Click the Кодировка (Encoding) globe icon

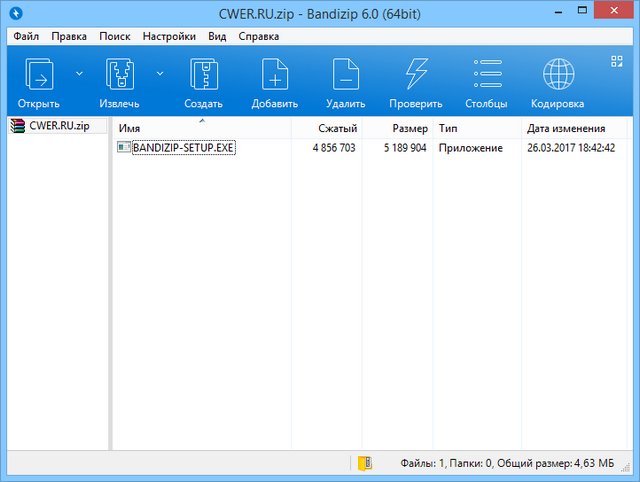tap(558, 76)
